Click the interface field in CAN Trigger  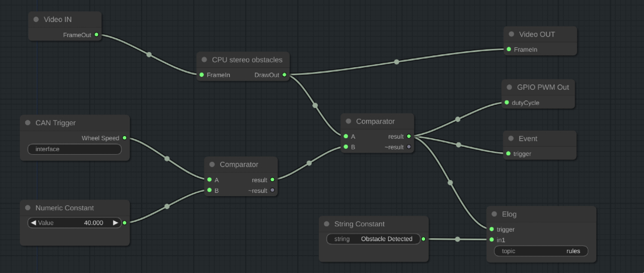click(x=75, y=149)
